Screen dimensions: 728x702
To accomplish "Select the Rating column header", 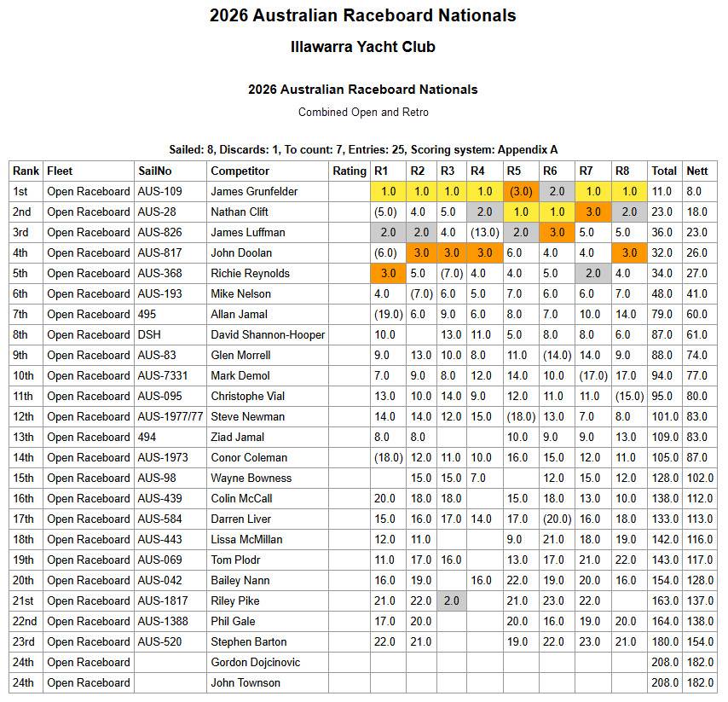I will tap(350, 171).
